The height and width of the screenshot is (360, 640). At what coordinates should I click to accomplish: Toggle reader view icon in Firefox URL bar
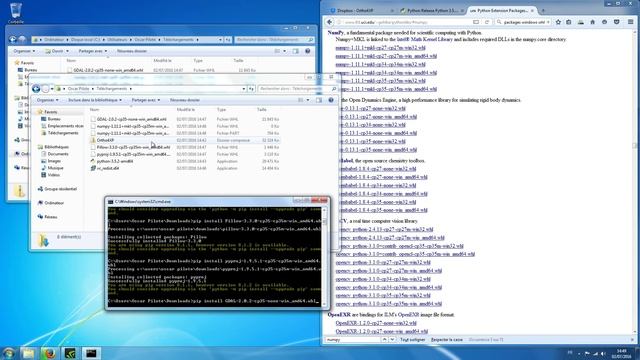pos(476,22)
